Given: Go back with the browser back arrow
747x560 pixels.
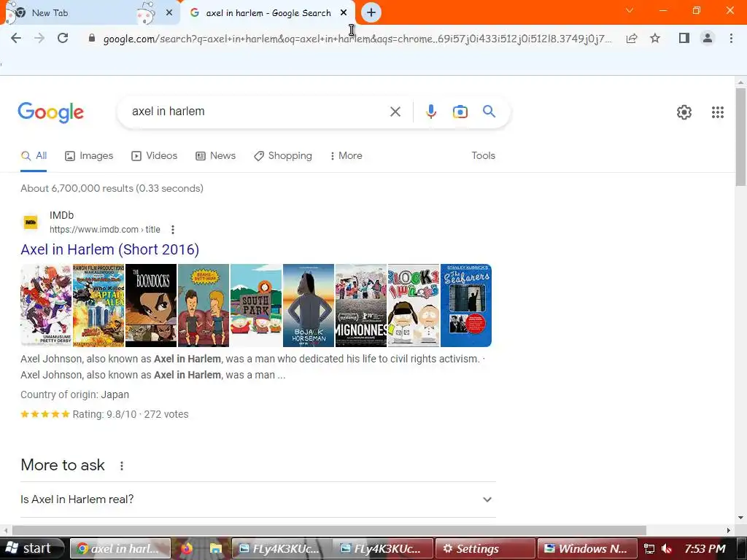Looking at the screenshot, I should 16,38.
